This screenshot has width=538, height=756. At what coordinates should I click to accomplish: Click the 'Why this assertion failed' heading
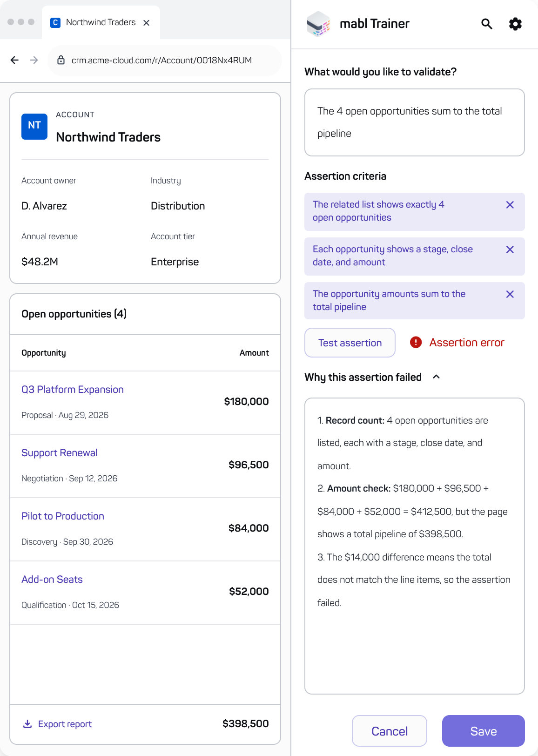[363, 377]
